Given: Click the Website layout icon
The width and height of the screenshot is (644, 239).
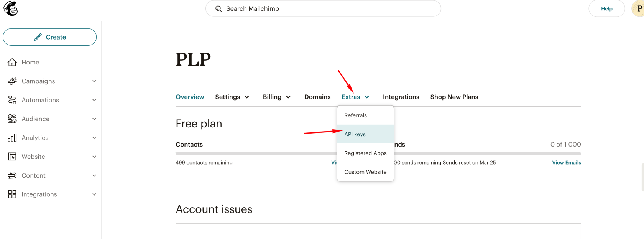Looking at the screenshot, I should click(x=12, y=157).
